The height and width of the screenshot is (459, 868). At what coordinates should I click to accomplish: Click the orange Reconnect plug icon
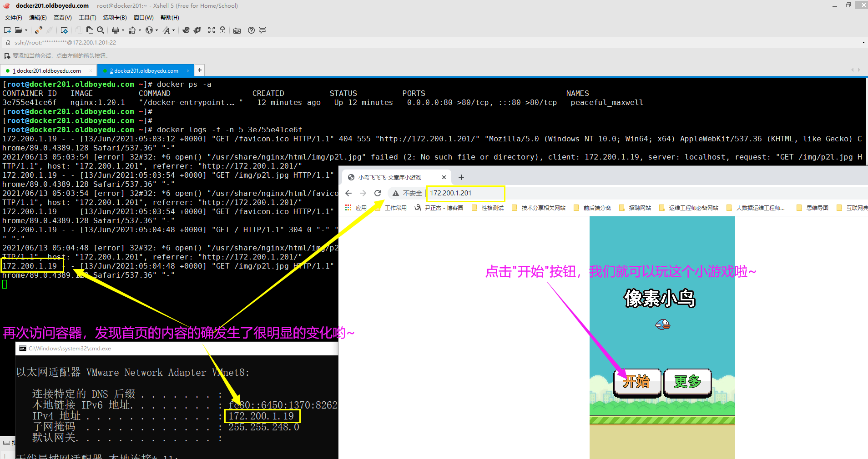click(x=39, y=30)
